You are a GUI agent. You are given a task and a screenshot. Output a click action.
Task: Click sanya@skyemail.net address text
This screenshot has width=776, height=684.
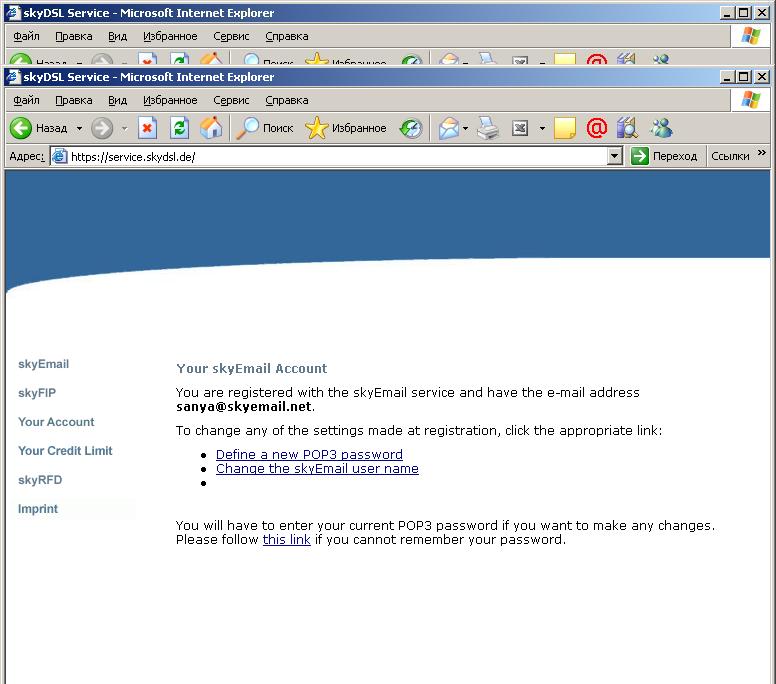pyautogui.click(x=244, y=407)
